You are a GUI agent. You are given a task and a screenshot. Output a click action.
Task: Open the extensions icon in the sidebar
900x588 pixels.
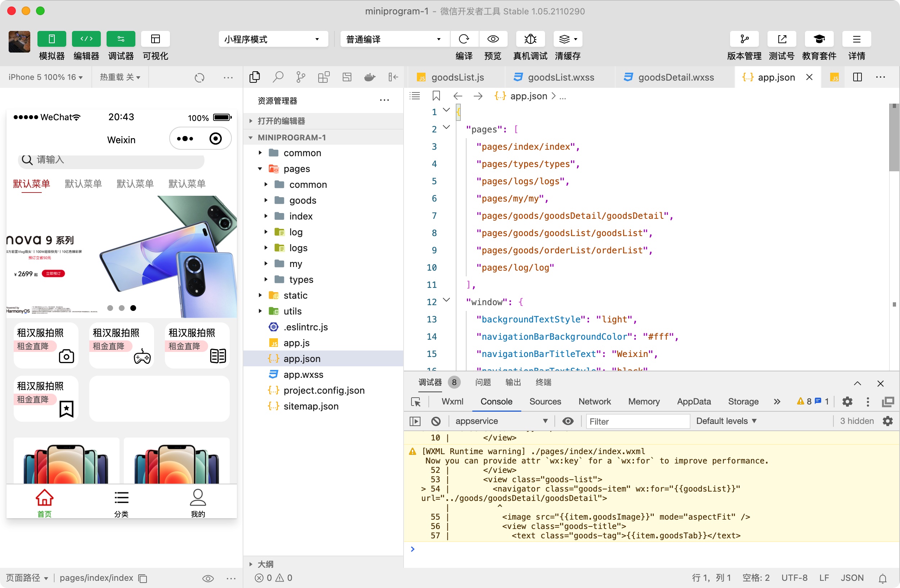pos(324,77)
